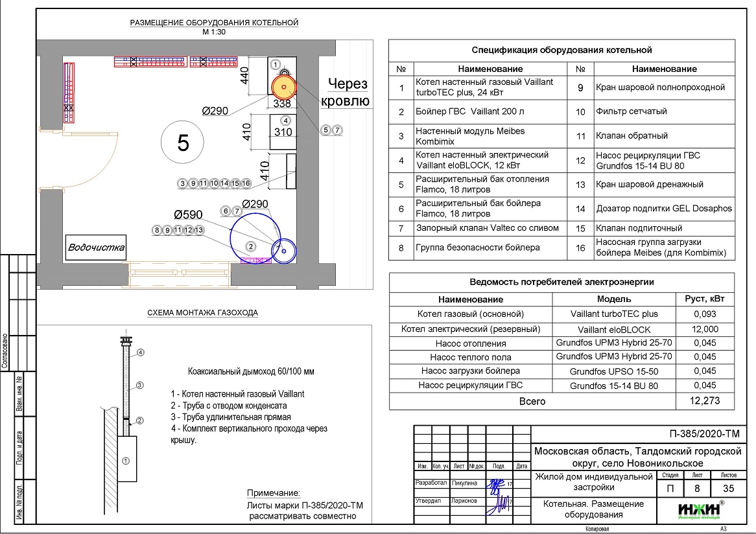This screenshot has height=534, width=756.
Task: Click the small blue expansion tank circle
Action: pyautogui.click(x=283, y=251)
